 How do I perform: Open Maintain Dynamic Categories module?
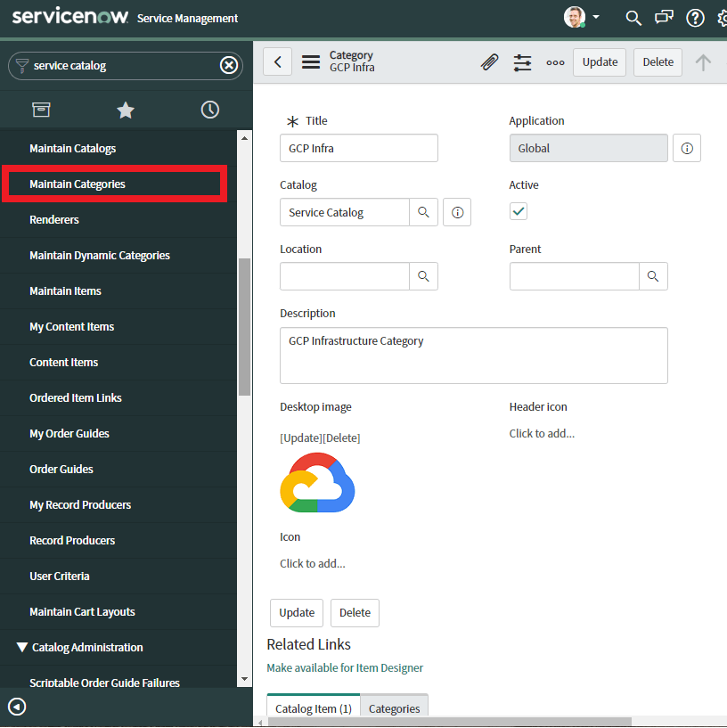coord(100,256)
